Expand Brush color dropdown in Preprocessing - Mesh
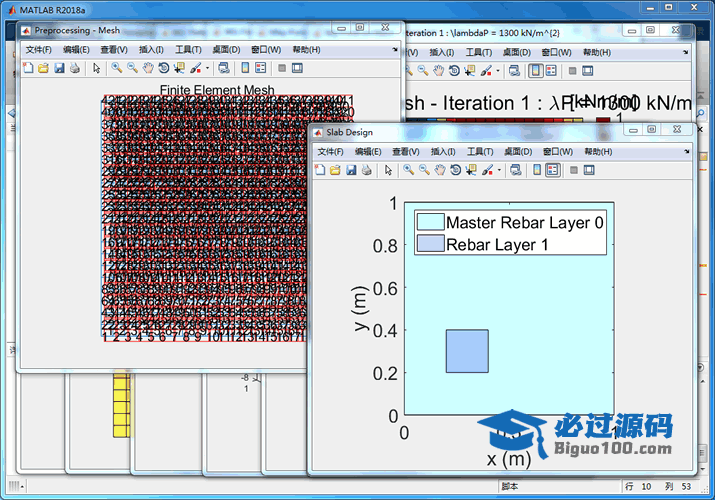715x500 pixels. pyautogui.click(x=206, y=69)
